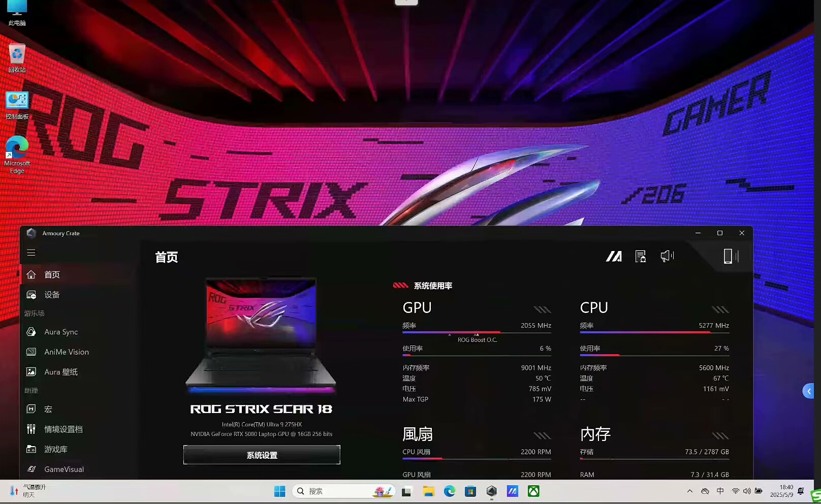Click the CPU temperature 67 °C
This screenshot has width=821, height=504.
[721, 379]
